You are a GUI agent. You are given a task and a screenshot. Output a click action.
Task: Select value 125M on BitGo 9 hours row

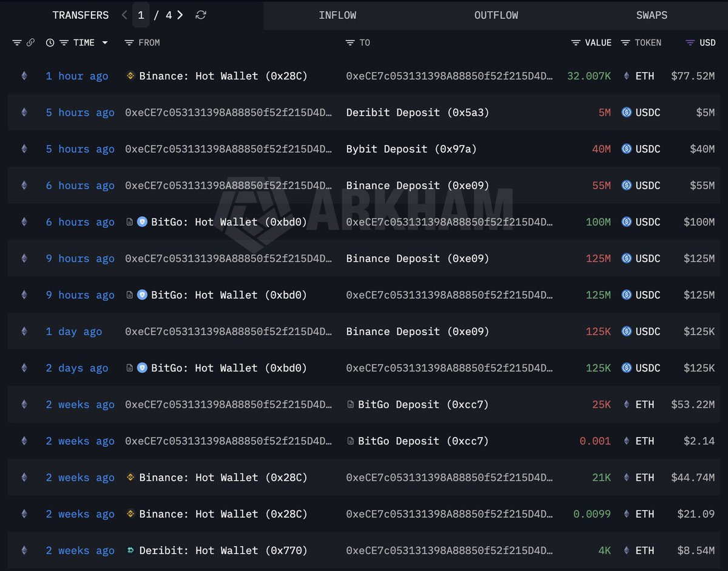pos(598,295)
